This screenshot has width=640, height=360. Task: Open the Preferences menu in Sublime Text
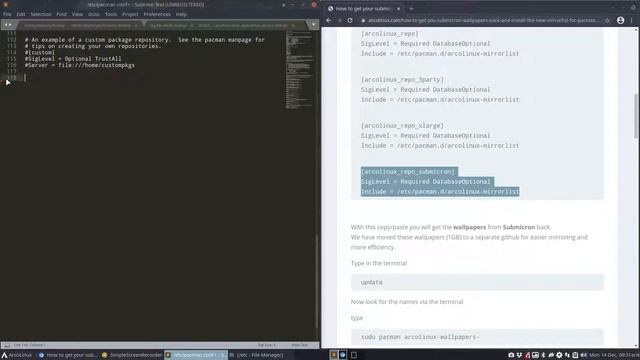157,14
